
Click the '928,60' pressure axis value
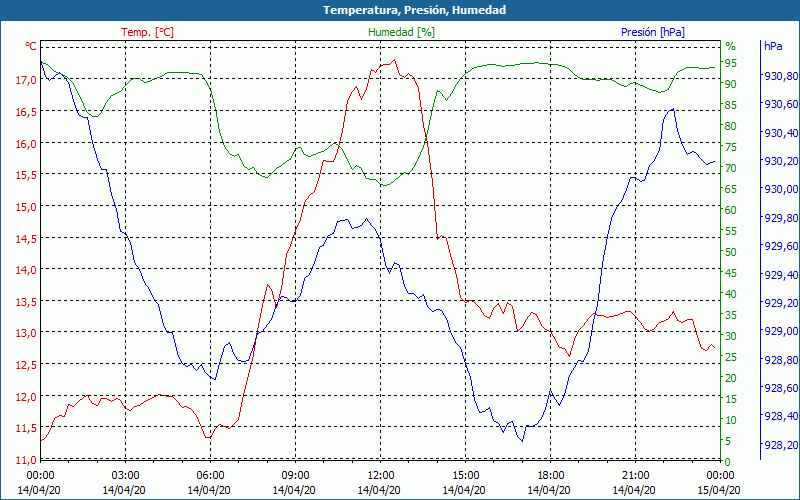coord(781,388)
